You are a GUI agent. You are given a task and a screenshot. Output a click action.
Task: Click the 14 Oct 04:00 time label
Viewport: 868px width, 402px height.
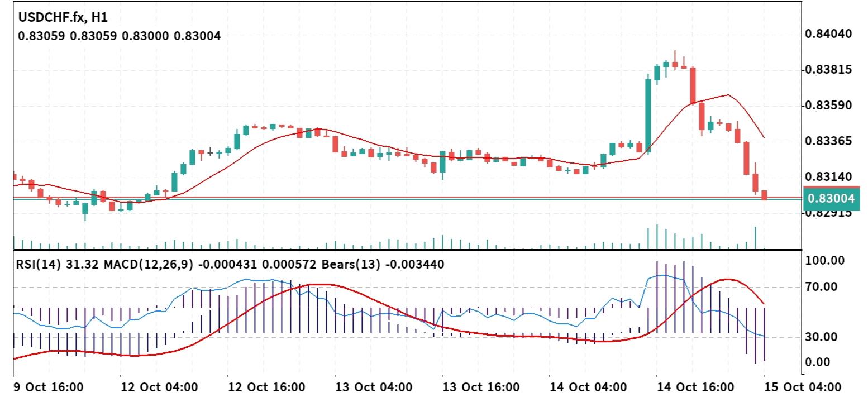[x=588, y=387]
